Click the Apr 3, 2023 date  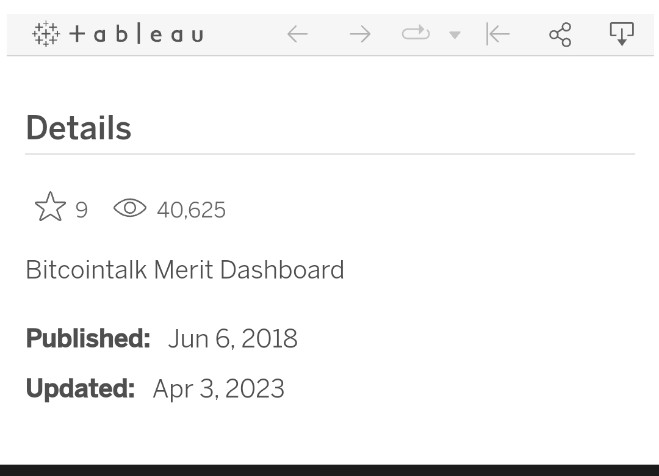click(219, 389)
